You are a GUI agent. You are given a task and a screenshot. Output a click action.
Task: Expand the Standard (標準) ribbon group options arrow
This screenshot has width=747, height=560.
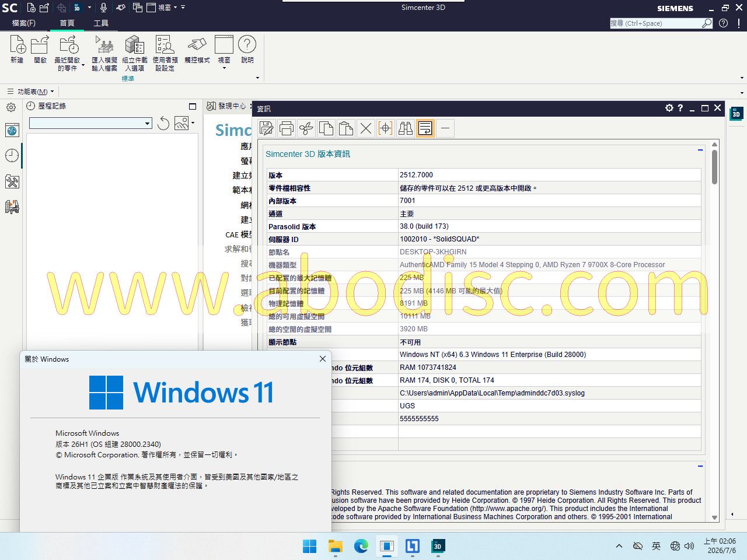(257, 78)
